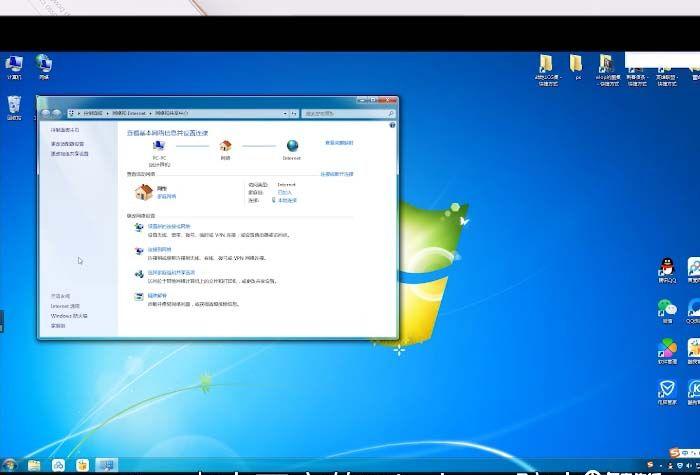
Task: Open the Windows Start menu orb
Action: tap(9, 465)
